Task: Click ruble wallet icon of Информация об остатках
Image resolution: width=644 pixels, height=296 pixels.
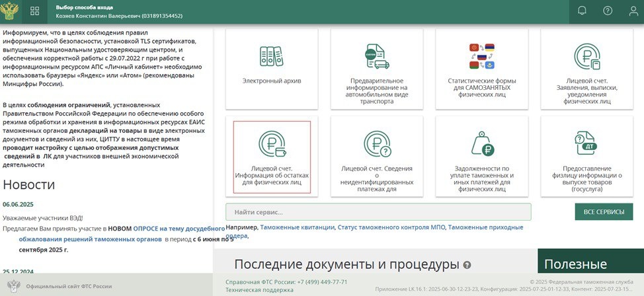Action: tap(272, 144)
